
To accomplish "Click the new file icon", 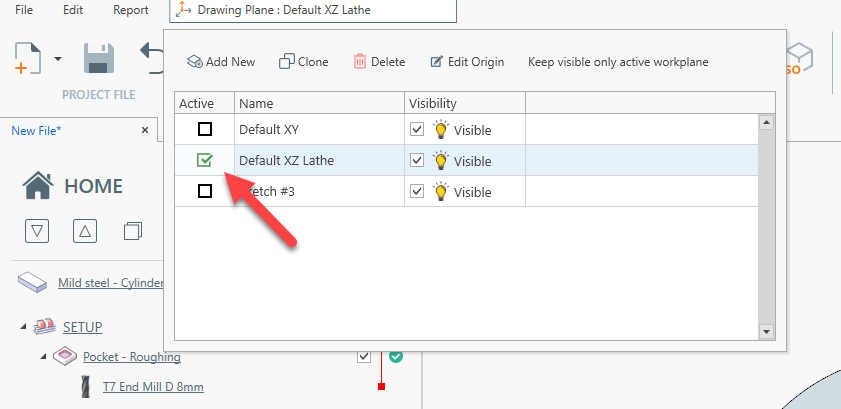I will [28, 59].
